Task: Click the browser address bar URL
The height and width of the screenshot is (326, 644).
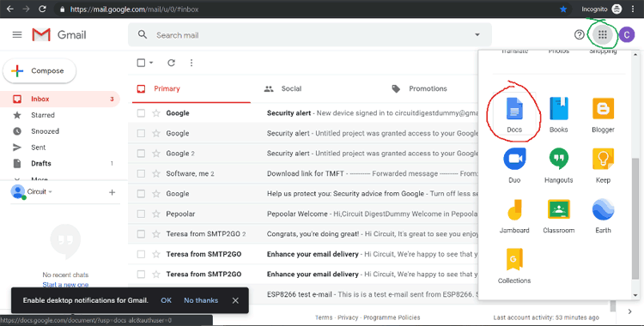Action: pos(134,9)
